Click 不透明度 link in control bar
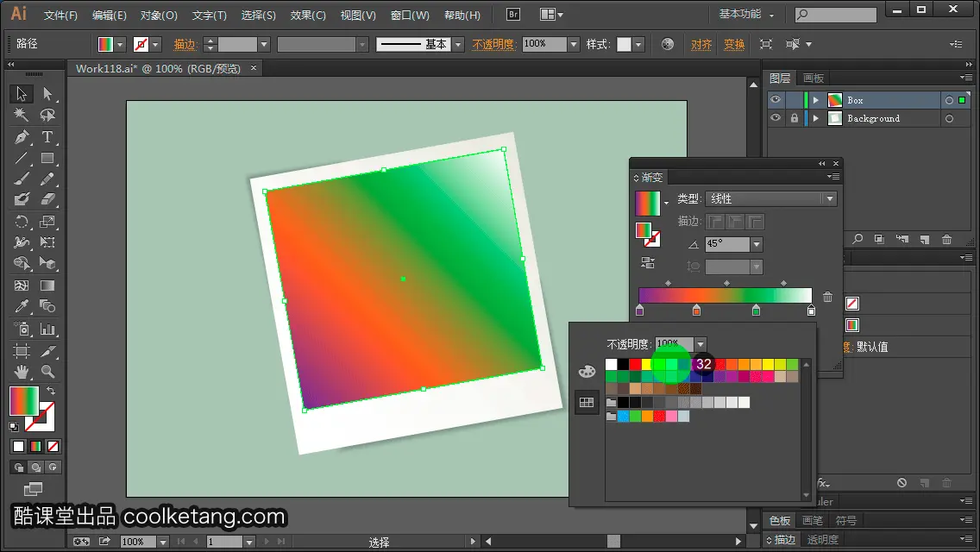The width and height of the screenshot is (980, 552). point(493,44)
